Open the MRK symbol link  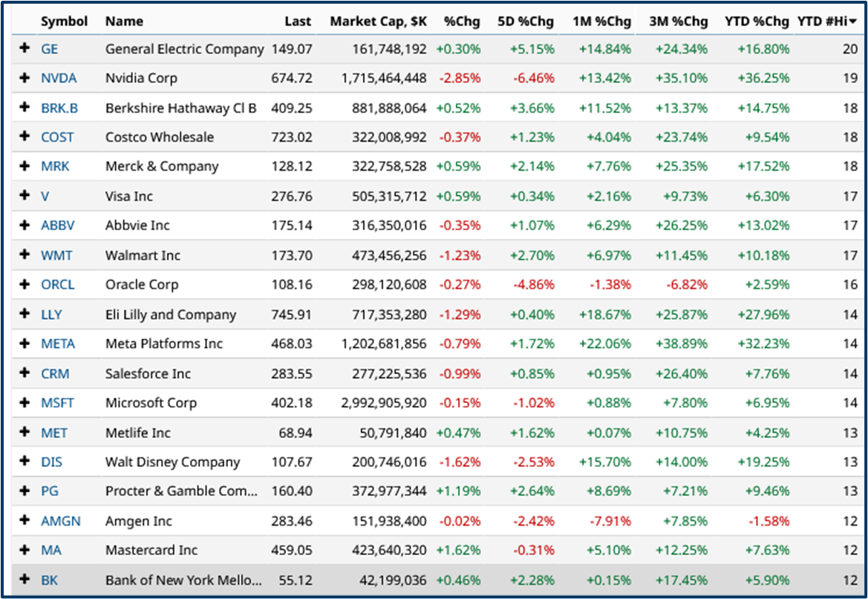[55, 166]
